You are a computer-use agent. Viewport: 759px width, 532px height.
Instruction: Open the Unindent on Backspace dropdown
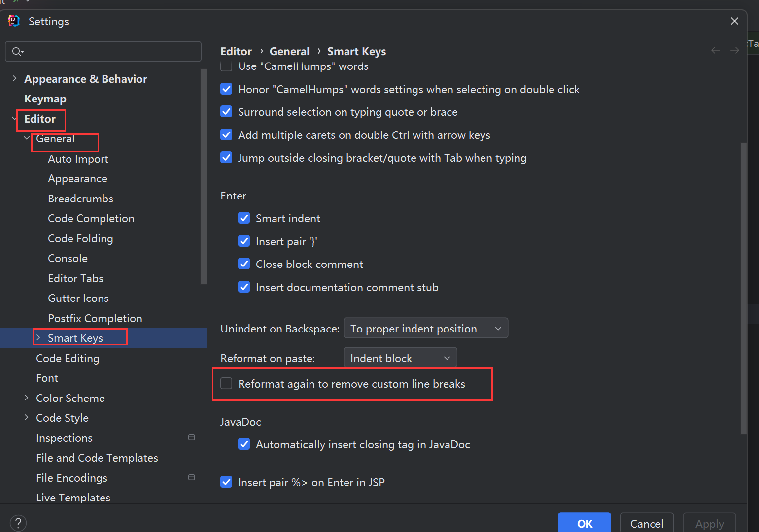(x=425, y=329)
